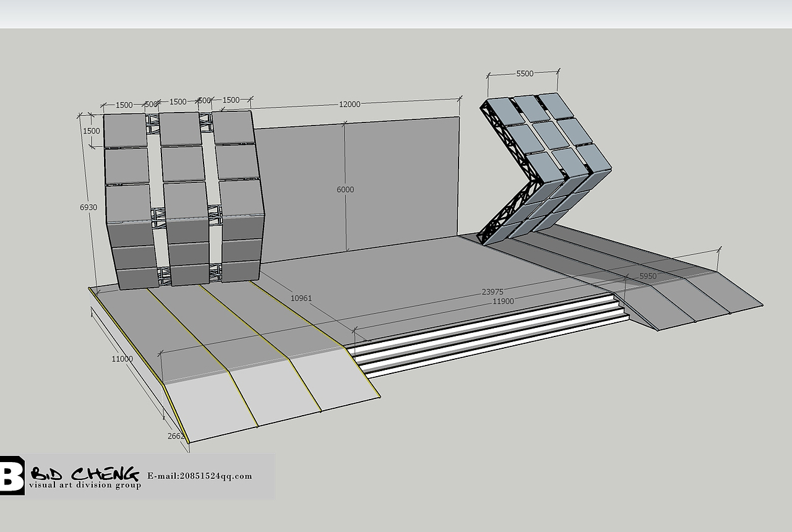Select the 5500 dimension above the arrow structure
Screen dimensions: 792x532
tap(525, 74)
